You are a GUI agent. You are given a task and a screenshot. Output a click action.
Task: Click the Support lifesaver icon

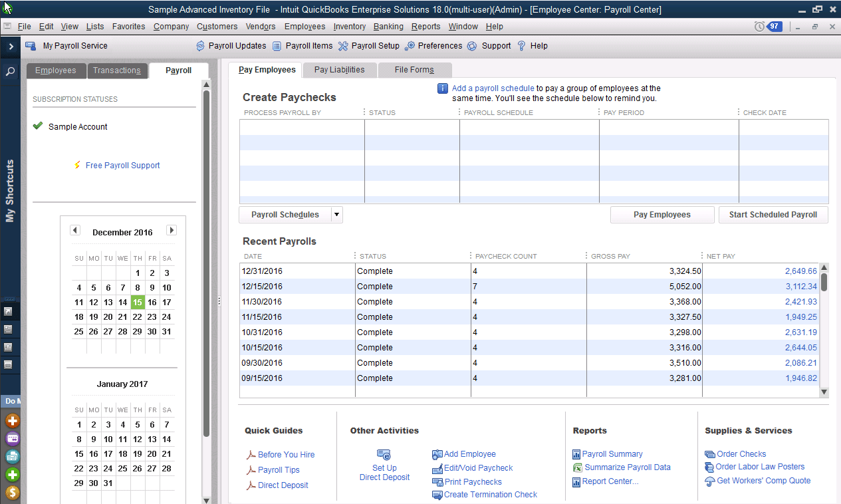[472, 46]
